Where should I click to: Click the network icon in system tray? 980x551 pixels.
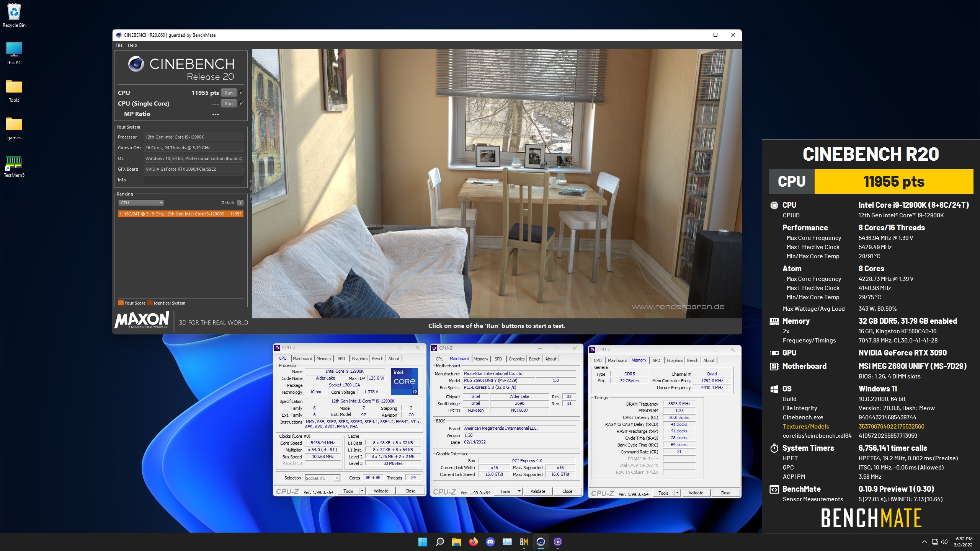click(935, 542)
